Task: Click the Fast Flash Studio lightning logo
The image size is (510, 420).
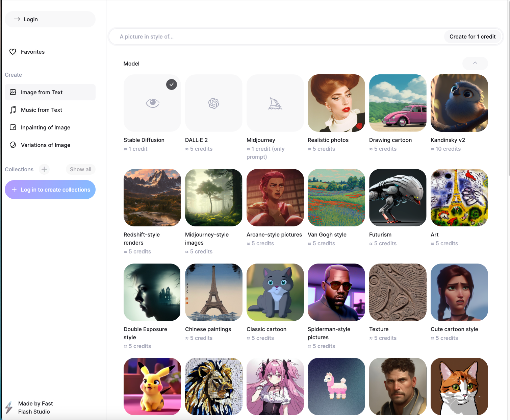Action: [x=9, y=407]
